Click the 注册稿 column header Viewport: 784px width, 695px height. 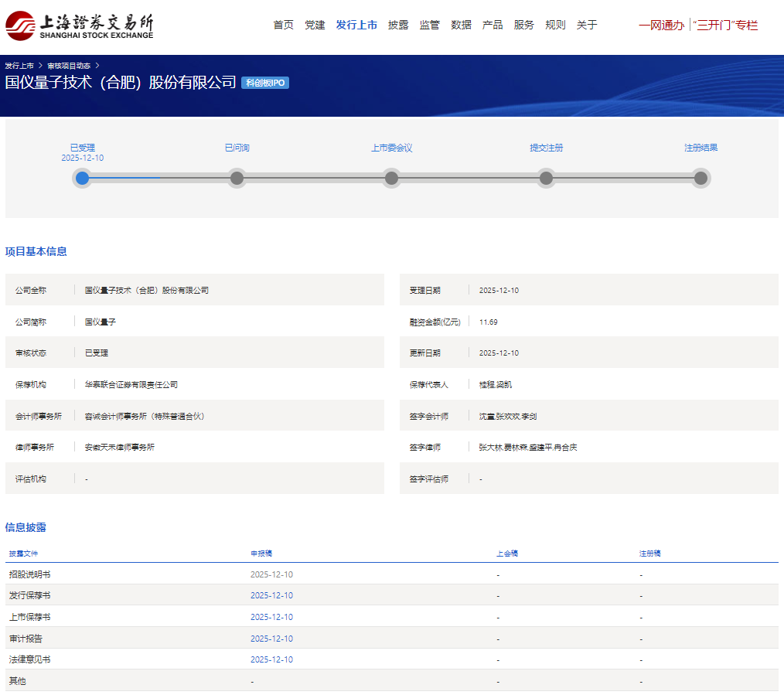point(649,554)
